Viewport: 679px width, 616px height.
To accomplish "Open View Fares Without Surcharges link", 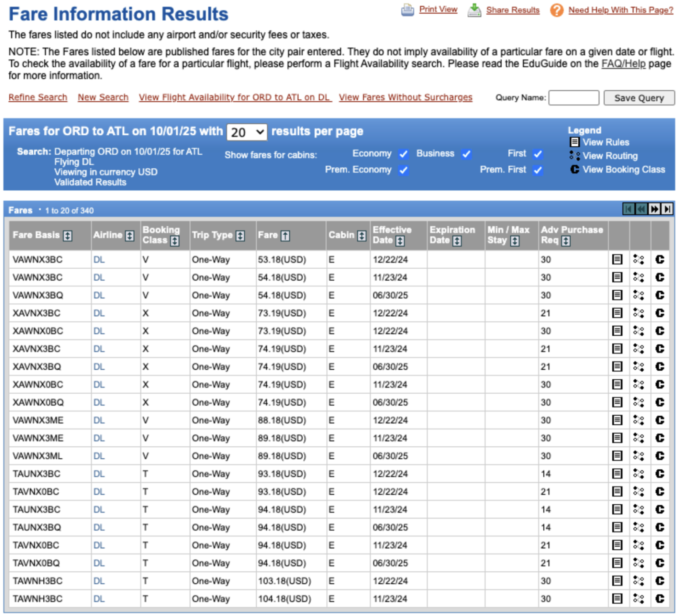I will (x=405, y=97).
